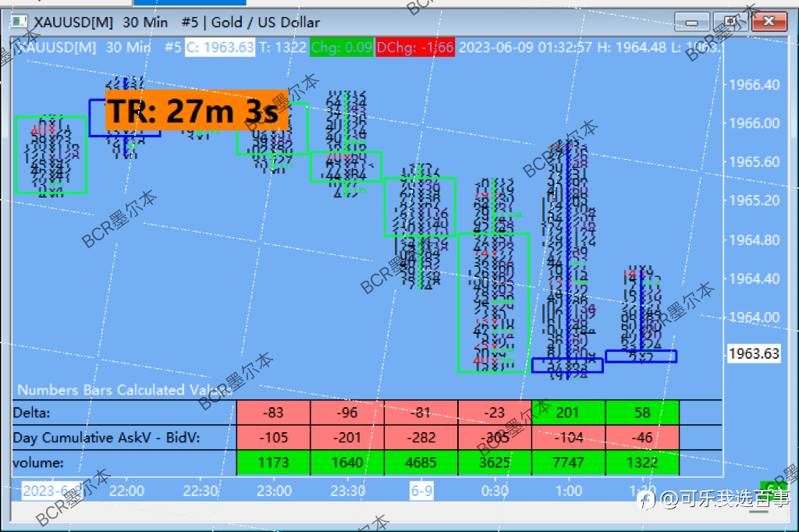Click the Delta -23 cell
Viewport: 799px width, 532px height.
(495, 412)
